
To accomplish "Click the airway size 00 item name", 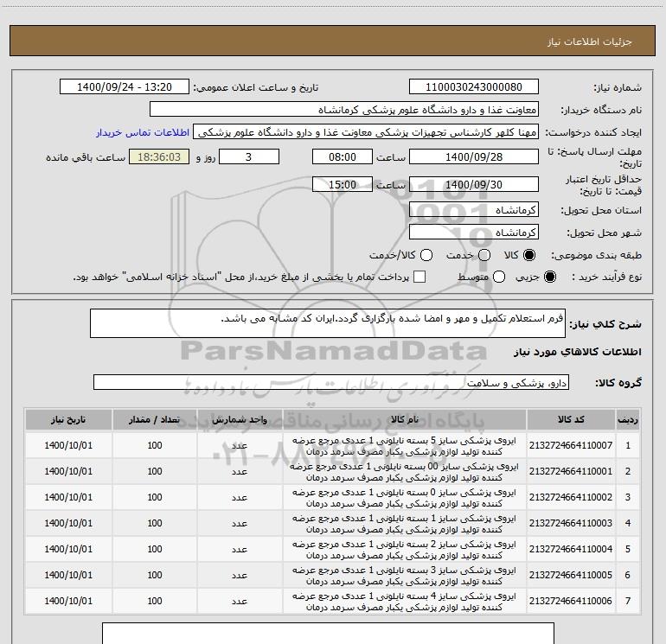I will pyautogui.click(x=405, y=472).
